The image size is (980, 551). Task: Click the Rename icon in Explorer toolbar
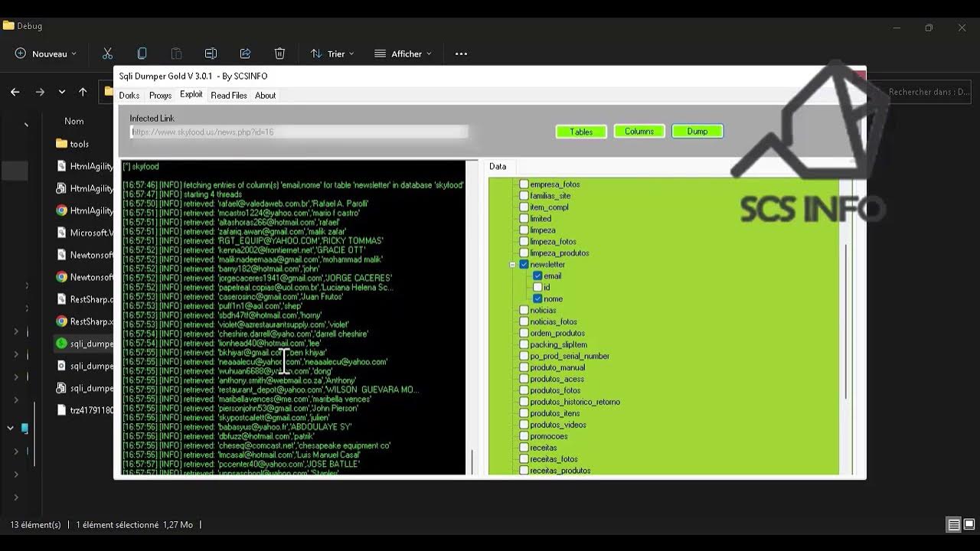coord(211,54)
